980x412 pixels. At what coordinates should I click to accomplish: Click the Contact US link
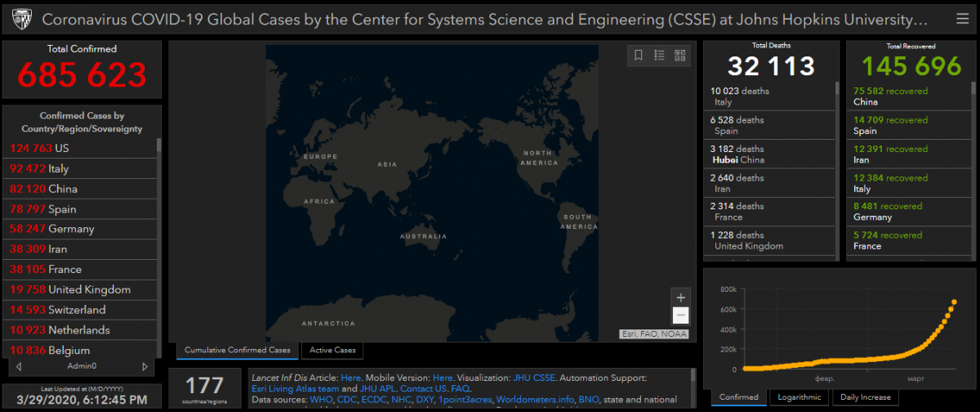(424, 388)
